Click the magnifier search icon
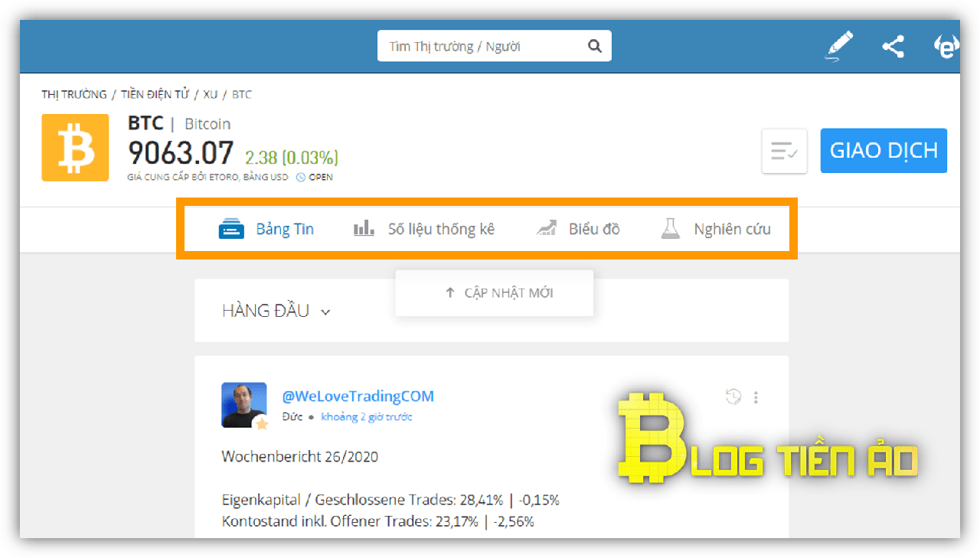The width and height of the screenshot is (980, 558). coord(595,46)
